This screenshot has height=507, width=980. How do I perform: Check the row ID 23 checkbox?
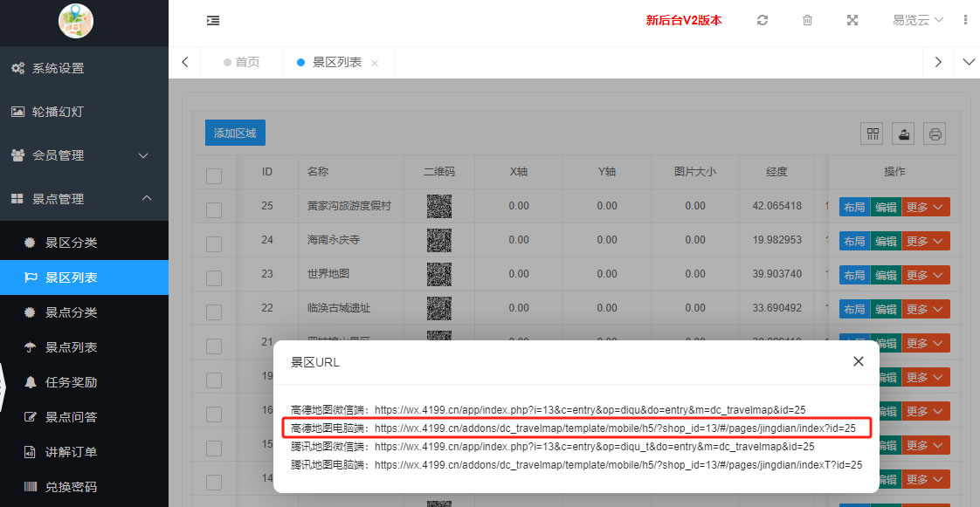214,277
